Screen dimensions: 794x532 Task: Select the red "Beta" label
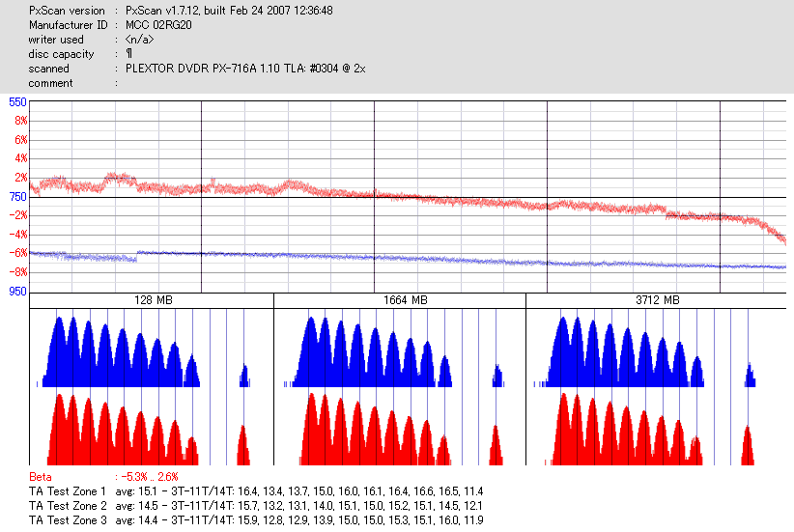(41, 477)
